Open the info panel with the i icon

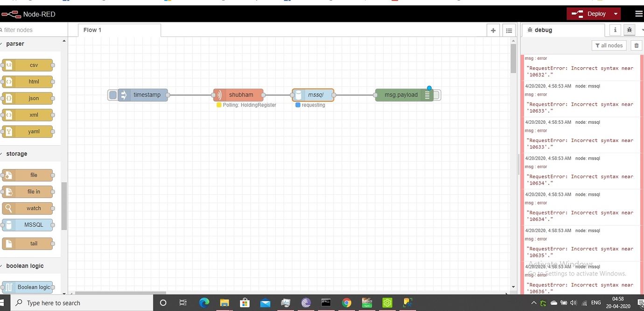(615, 29)
